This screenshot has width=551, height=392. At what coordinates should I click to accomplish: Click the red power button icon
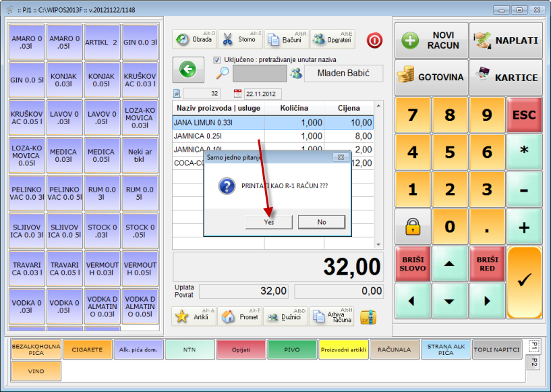point(374,40)
